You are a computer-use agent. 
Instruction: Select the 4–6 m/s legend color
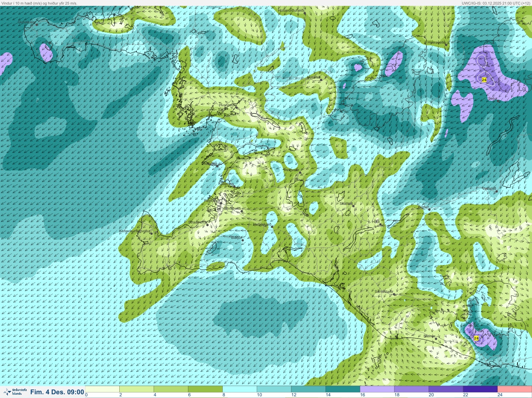[x=171, y=389]
